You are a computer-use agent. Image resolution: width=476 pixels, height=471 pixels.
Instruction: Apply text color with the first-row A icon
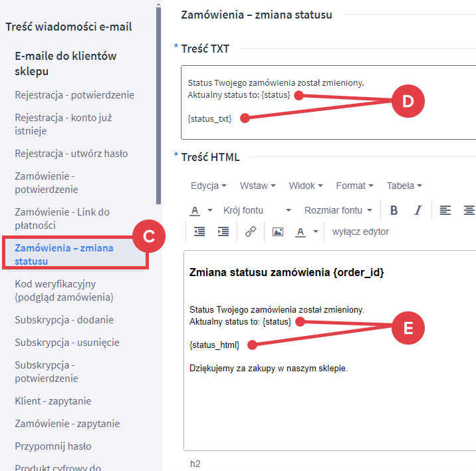[x=195, y=210]
